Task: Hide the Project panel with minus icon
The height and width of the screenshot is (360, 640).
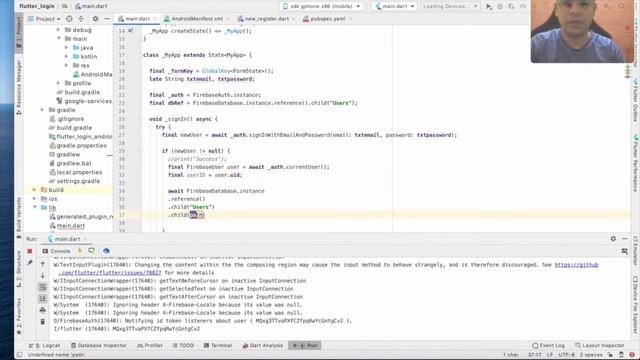Action: click(107, 19)
